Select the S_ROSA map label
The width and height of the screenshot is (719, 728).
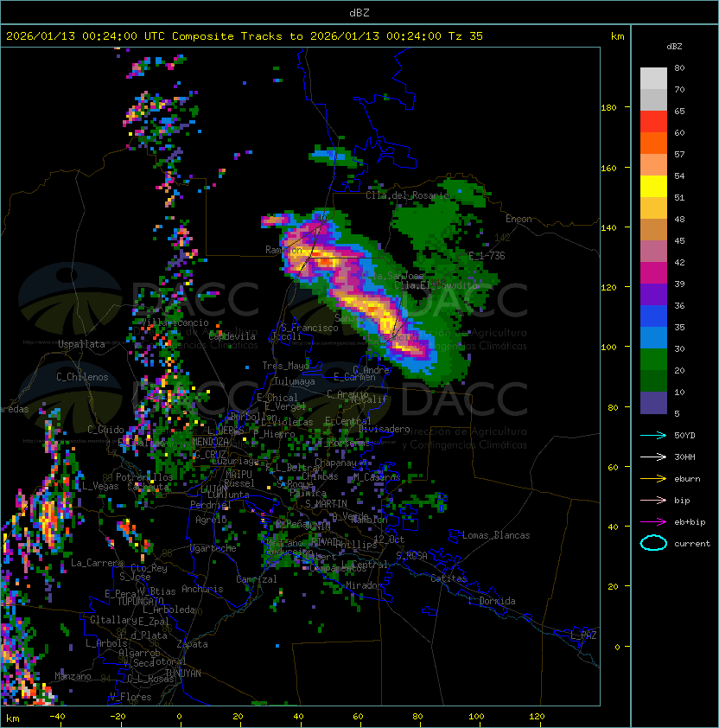tap(411, 556)
